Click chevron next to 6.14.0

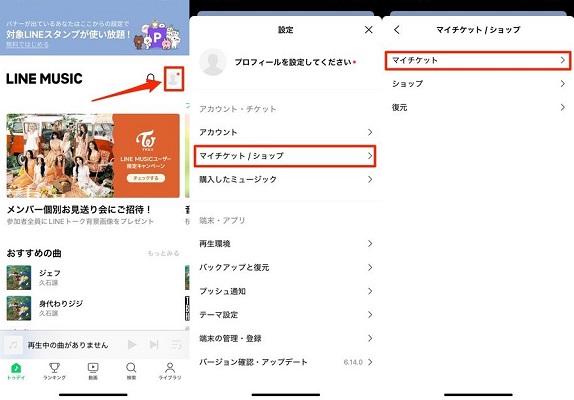(x=370, y=362)
